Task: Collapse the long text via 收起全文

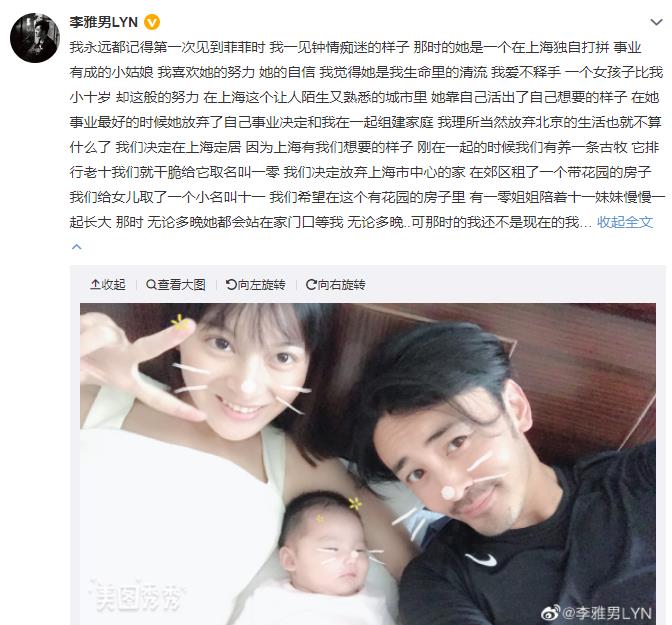Action: pos(625,222)
